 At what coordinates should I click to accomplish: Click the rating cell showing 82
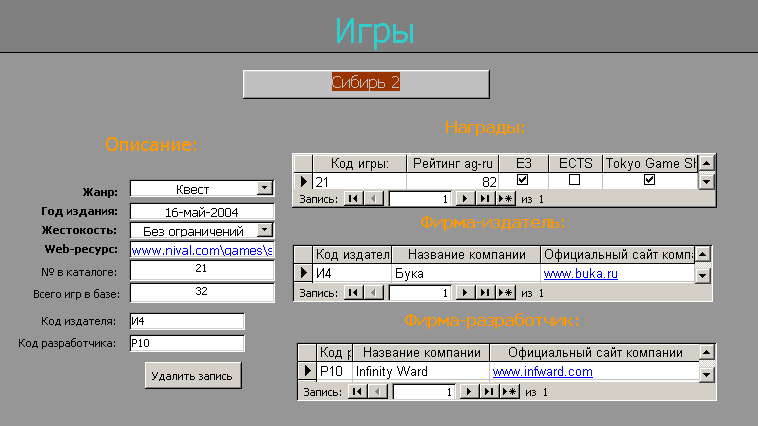[452, 181]
